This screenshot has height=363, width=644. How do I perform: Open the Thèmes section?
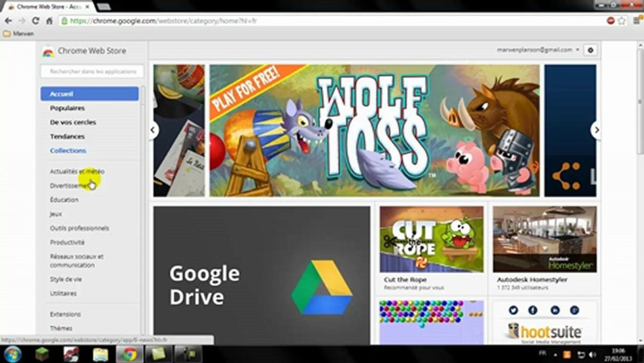(x=61, y=328)
